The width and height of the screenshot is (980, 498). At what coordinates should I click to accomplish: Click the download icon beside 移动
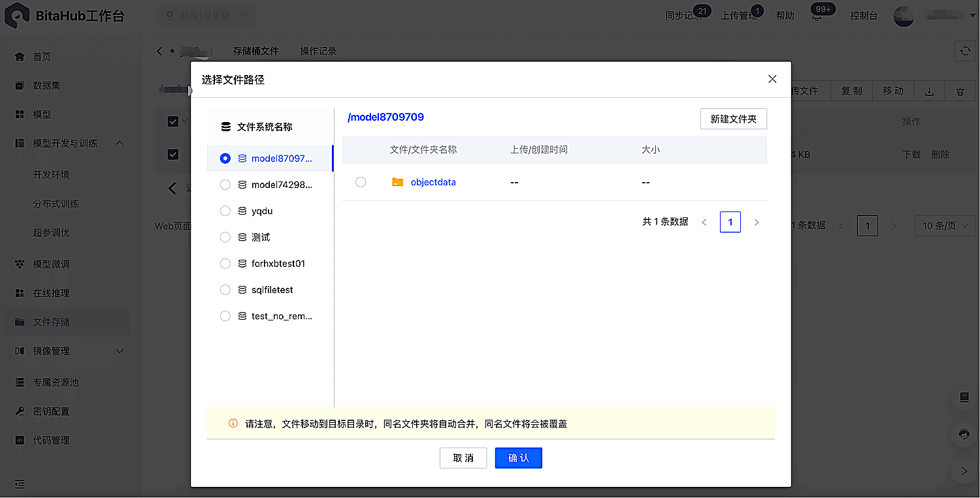[x=929, y=91]
